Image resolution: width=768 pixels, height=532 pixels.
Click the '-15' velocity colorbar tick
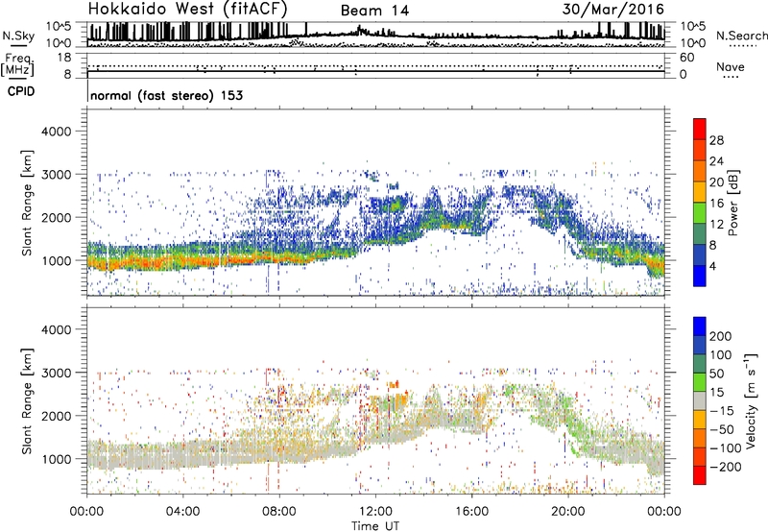pos(722,411)
